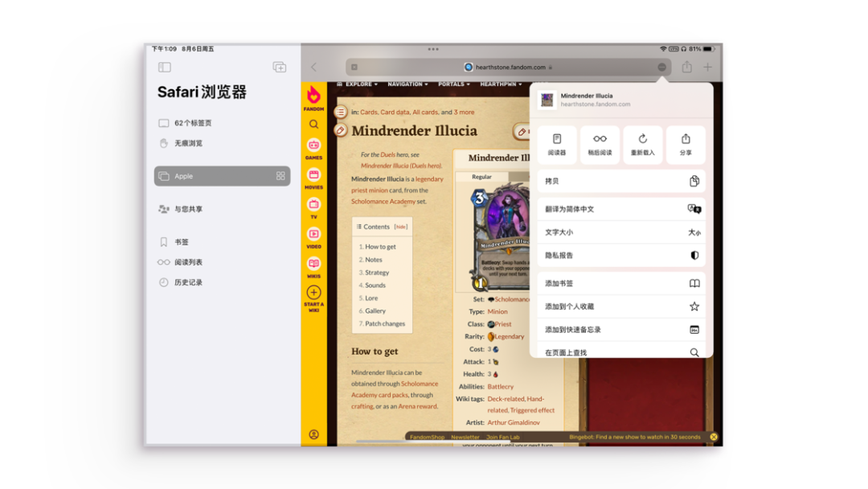868x489 pixels.
Task: Hide the Contents box
Action: 401,227
